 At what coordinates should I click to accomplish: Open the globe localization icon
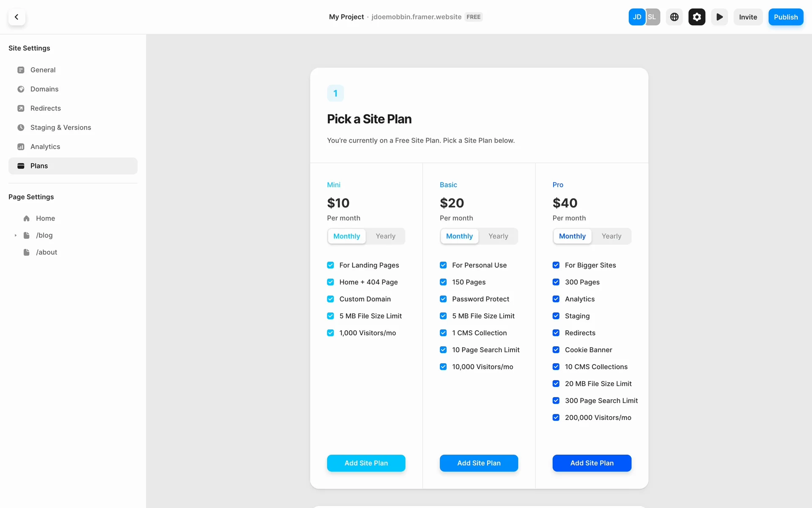[x=674, y=17]
